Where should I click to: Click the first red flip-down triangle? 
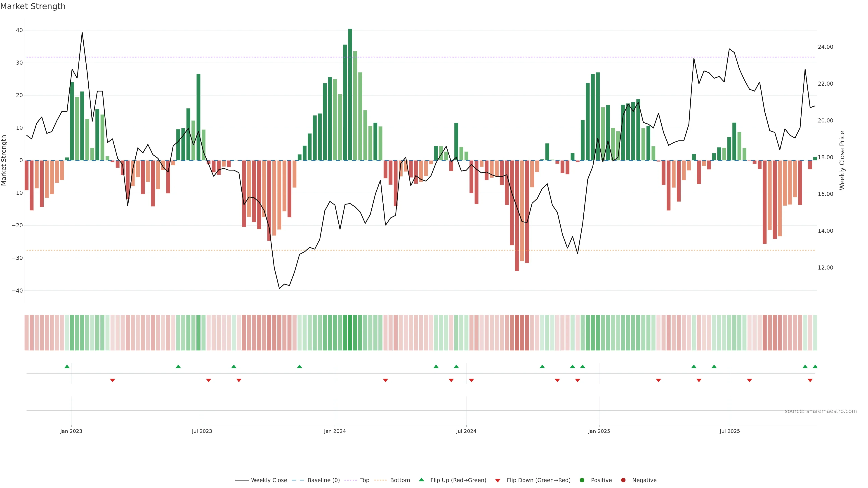(113, 380)
